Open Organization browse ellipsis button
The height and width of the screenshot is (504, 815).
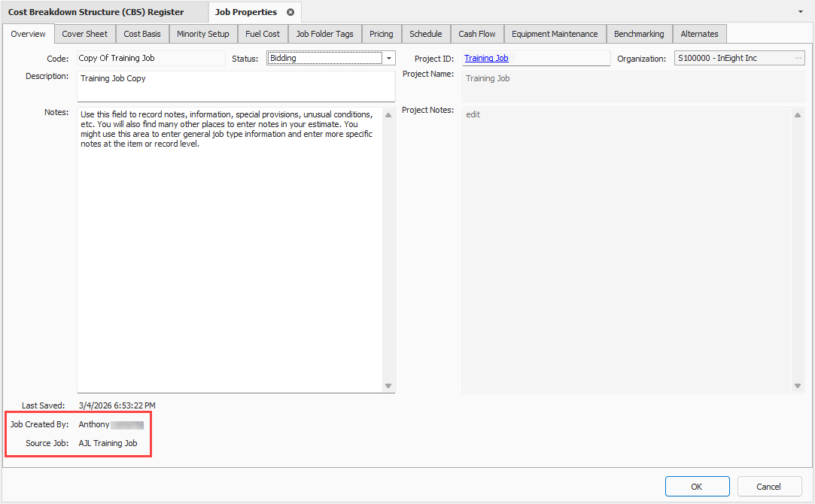pos(798,59)
